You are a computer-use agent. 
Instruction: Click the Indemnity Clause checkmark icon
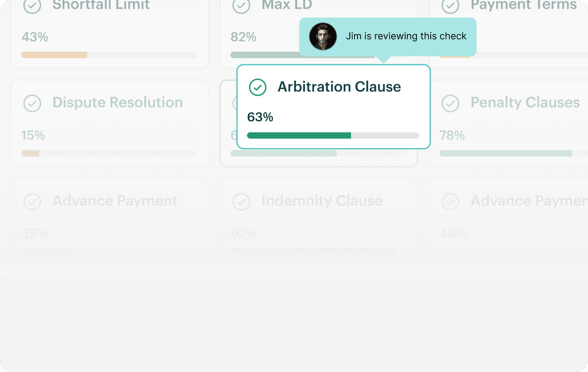coord(241,202)
